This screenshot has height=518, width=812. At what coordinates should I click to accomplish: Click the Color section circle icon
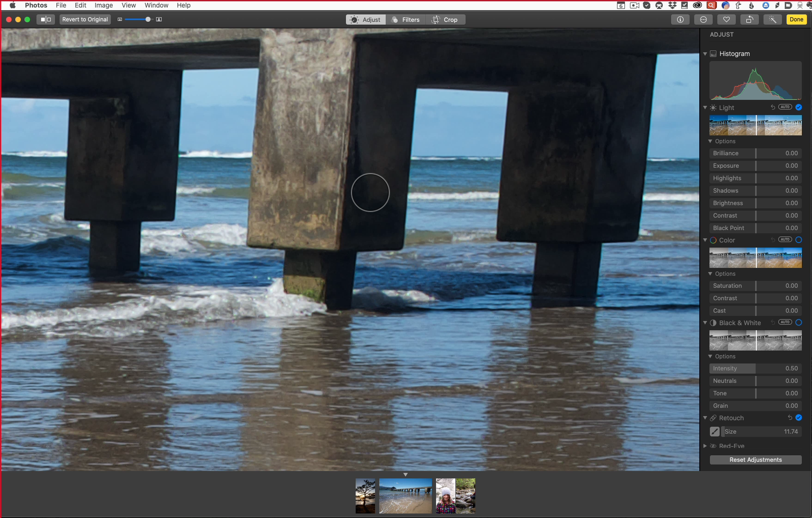tap(714, 240)
